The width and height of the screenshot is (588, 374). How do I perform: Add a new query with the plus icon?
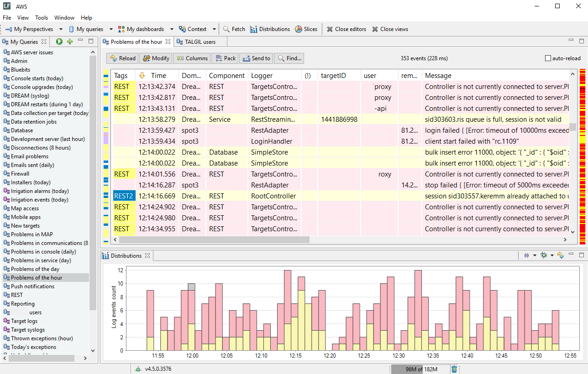tap(70, 42)
